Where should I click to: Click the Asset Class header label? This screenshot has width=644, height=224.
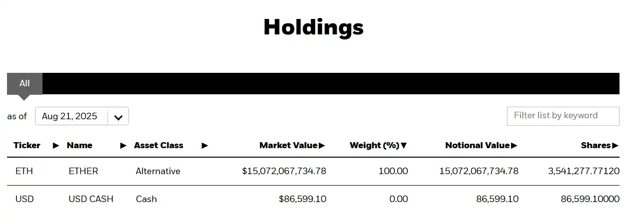(x=158, y=146)
